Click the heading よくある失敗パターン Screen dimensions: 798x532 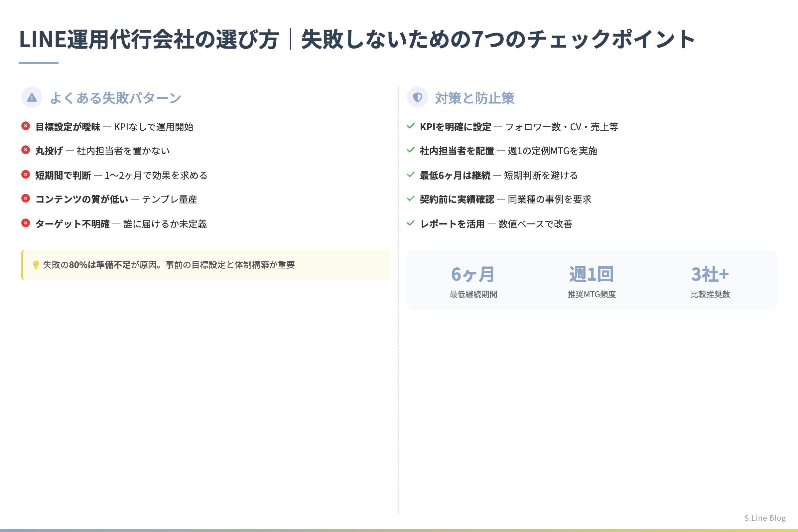point(116,98)
